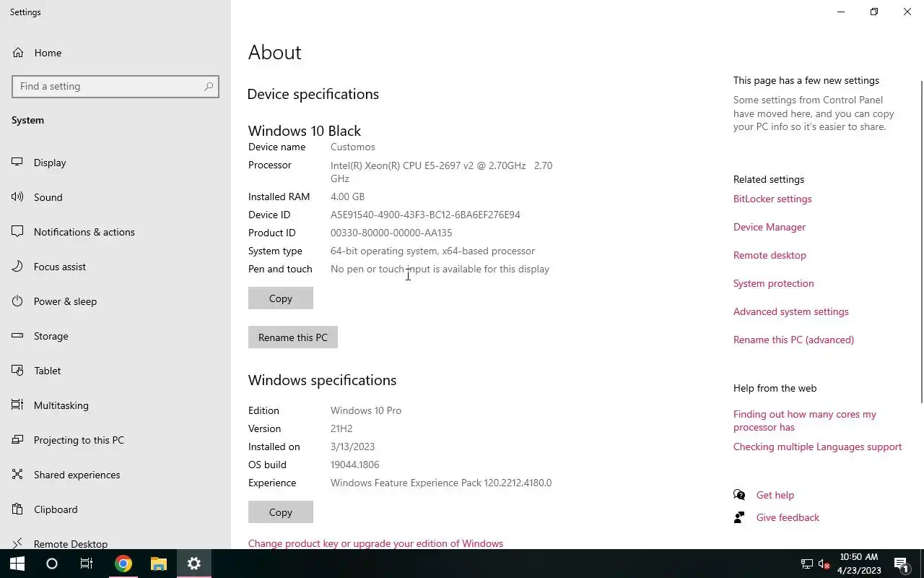Open Finding out how many cores link
Viewport: 924px width, 578px height.
(x=805, y=420)
